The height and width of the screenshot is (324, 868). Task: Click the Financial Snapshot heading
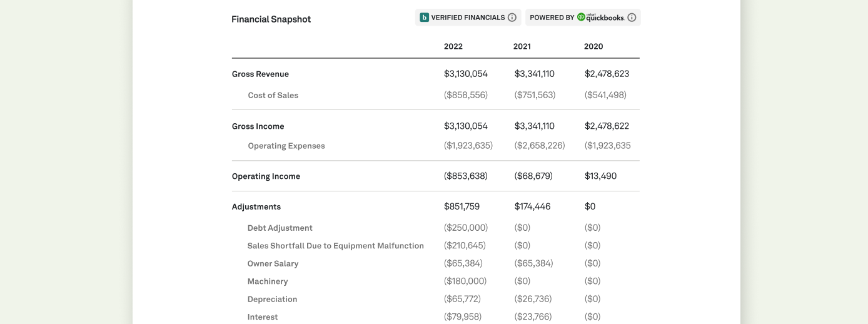[x=271, y=19]
